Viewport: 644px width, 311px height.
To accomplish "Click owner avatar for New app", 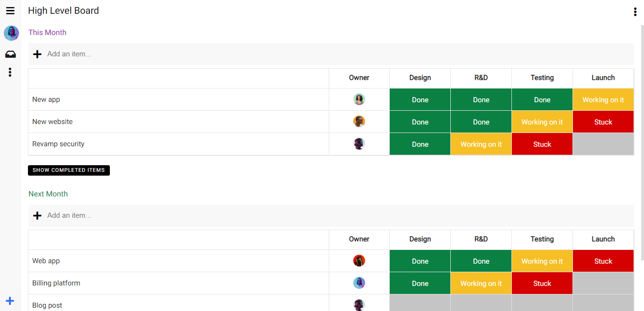I will pos(359,99).
